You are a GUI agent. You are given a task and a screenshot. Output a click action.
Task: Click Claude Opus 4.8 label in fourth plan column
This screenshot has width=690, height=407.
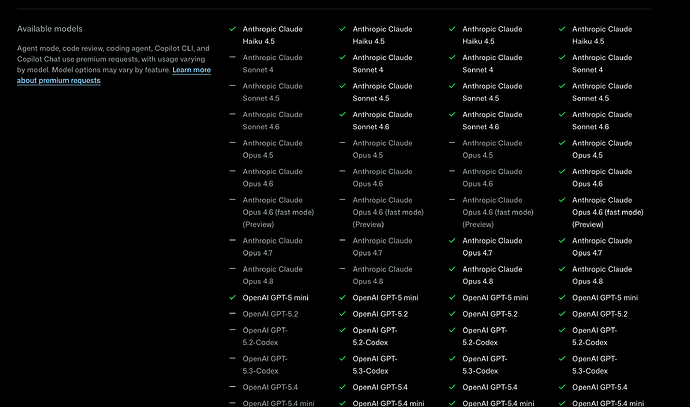point(602,275)
